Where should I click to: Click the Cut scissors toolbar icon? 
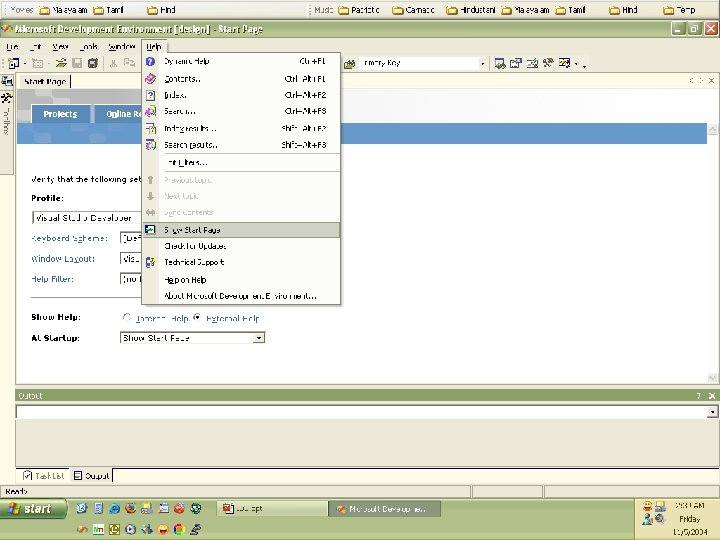coord(113,63)
